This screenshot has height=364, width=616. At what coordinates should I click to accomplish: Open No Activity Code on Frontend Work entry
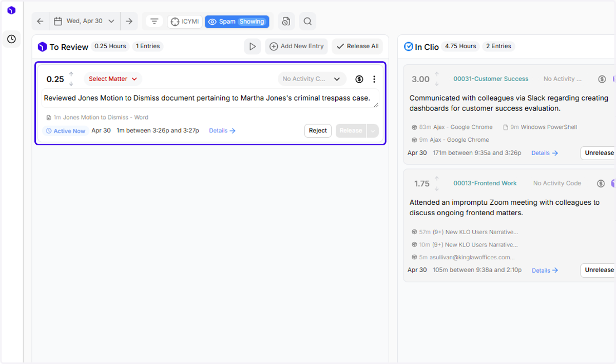(x=557, y=183)
